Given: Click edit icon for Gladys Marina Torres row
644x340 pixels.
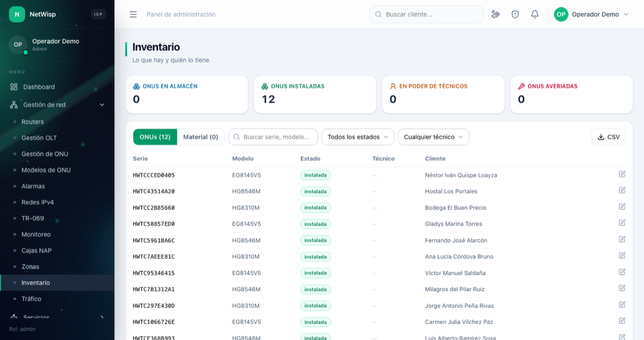Looking at the screenshot, I should [622, 223].
